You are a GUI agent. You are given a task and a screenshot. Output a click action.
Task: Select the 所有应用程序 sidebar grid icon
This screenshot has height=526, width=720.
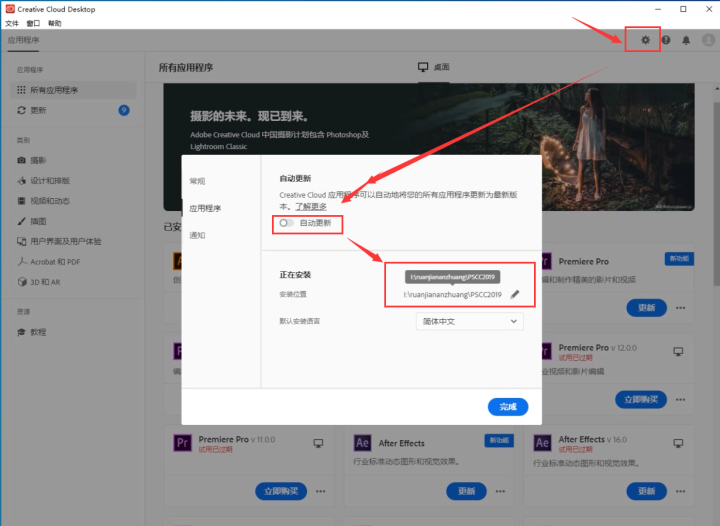point(21,90)
